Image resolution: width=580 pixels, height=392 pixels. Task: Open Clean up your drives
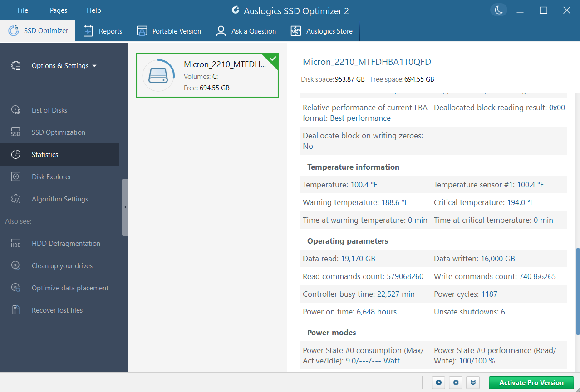point(16,265)
